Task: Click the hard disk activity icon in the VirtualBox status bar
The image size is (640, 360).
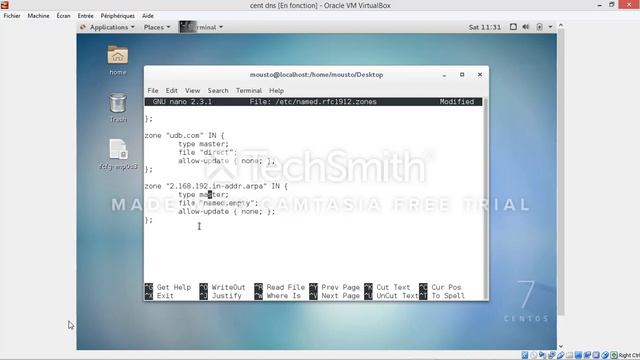Action: pos(524,355)
